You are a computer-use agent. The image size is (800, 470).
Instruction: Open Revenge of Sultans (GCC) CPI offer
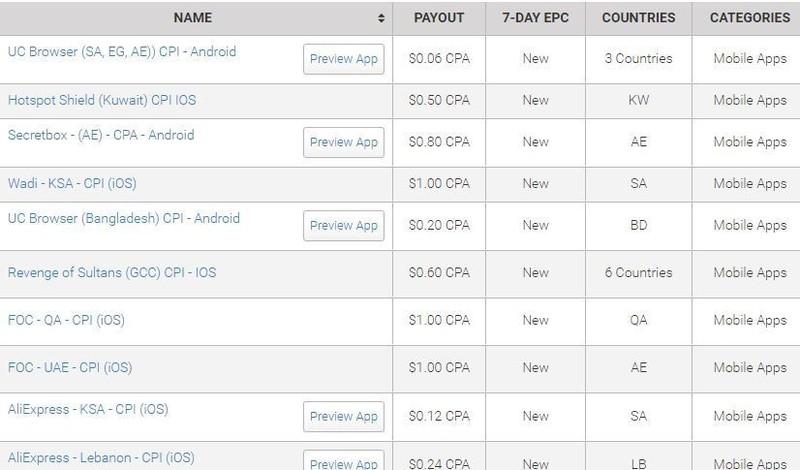point(112,273)
